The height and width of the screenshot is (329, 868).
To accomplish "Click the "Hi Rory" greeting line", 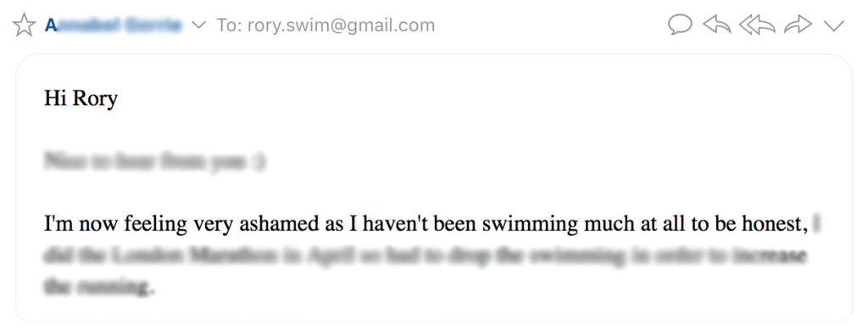I will point(81,98).
